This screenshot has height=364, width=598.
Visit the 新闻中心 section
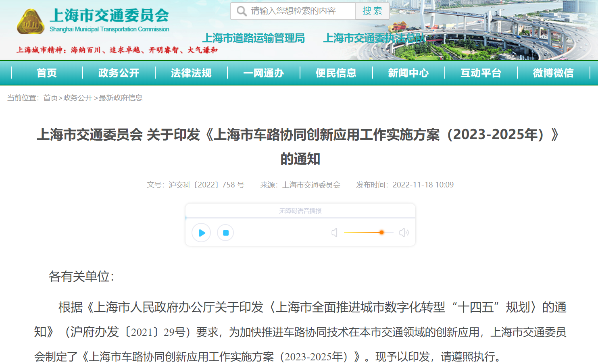click(x=408, y=73)
